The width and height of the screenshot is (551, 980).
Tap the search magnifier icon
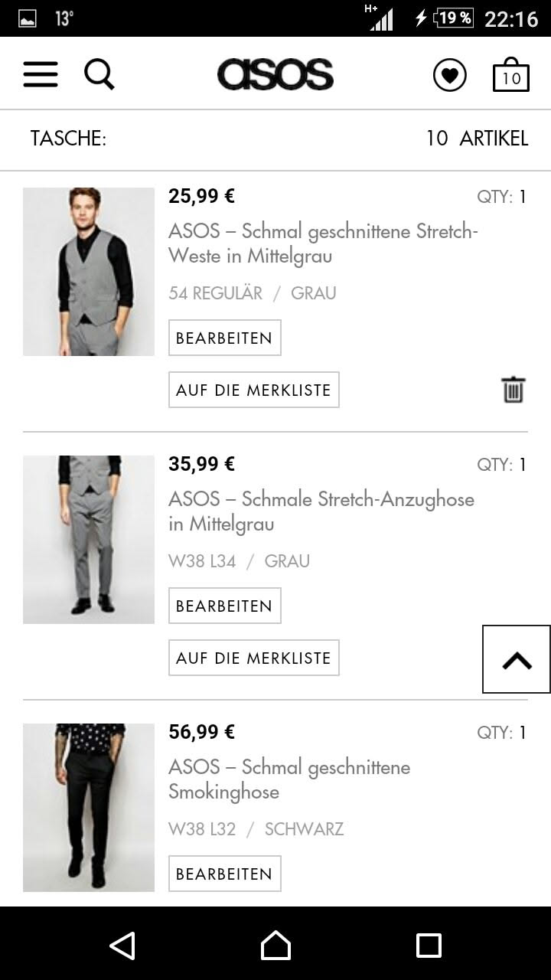tap(99, 74)
